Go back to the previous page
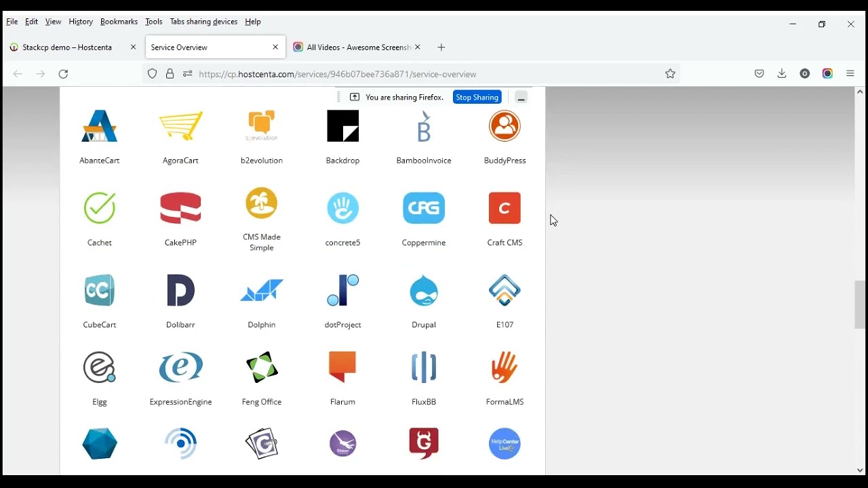868x488 pixels. [x=18, y=74]
